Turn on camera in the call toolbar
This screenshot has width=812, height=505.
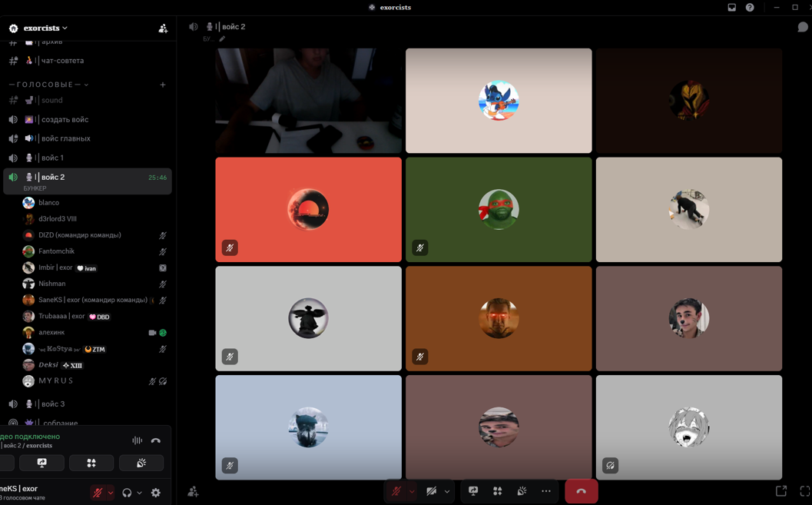pyautogui.click(x=432, y=491)
